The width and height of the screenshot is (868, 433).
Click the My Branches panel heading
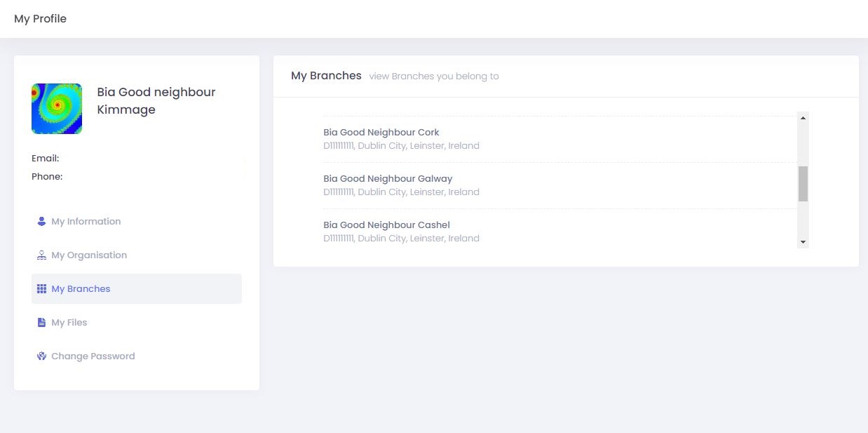click(x=326, y=76)
